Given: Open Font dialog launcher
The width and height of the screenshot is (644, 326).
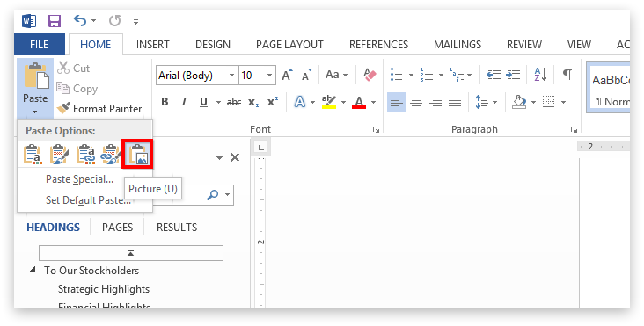Looking at the screenshot, I should [376, 129].
